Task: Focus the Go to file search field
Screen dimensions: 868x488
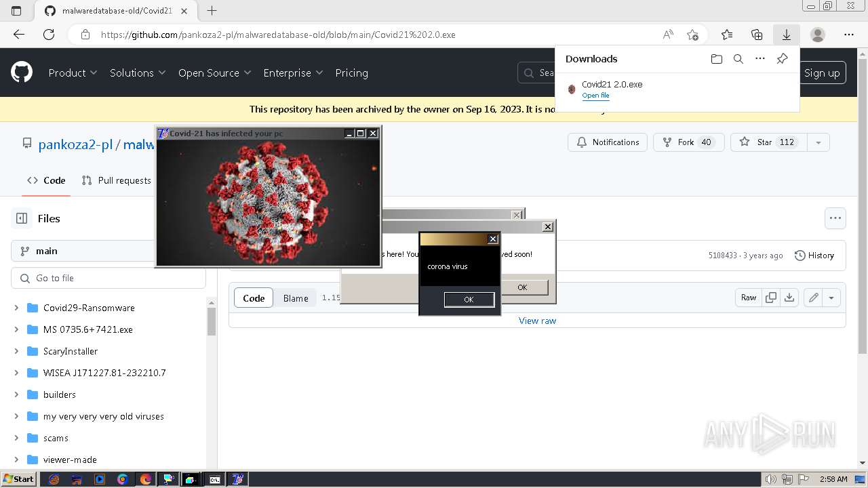Action: (x=108, y=278)
